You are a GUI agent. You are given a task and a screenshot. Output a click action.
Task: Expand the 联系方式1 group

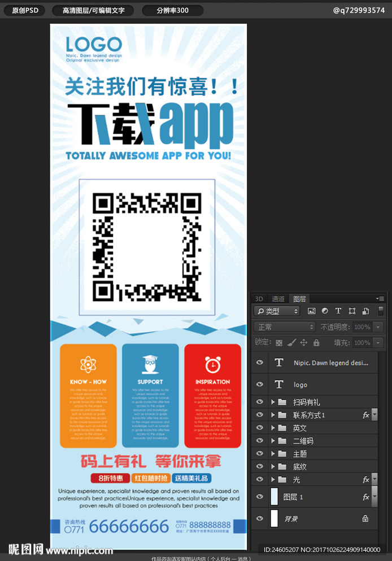(x=273, y=415)
